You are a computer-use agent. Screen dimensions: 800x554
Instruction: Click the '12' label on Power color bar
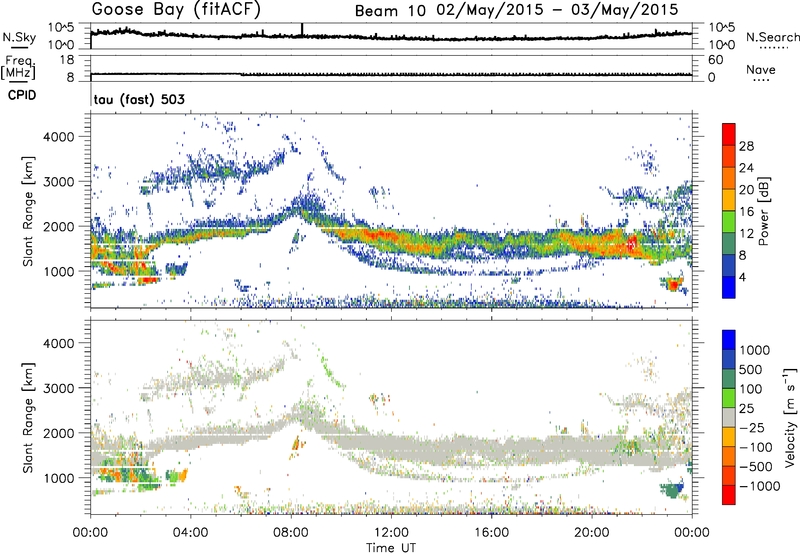click(x=746, y=234)
